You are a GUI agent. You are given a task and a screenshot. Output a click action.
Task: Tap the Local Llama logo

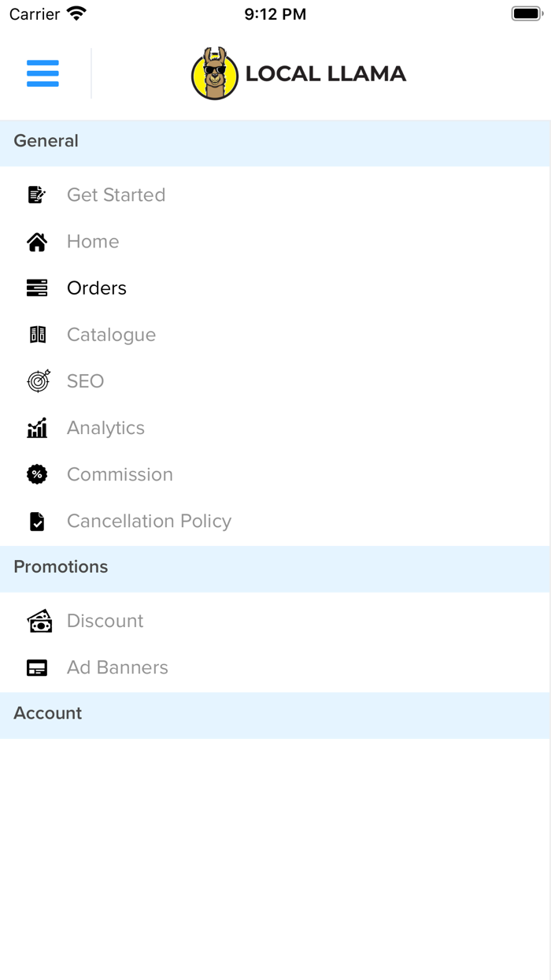click(x=299, y=74)
